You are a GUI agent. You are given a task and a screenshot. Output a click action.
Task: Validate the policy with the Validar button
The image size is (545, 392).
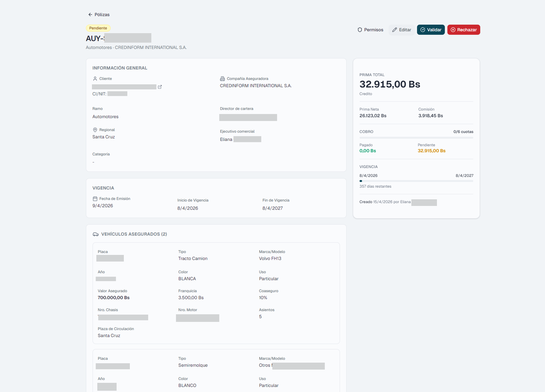pyautogui.click(x=431, y=30)
